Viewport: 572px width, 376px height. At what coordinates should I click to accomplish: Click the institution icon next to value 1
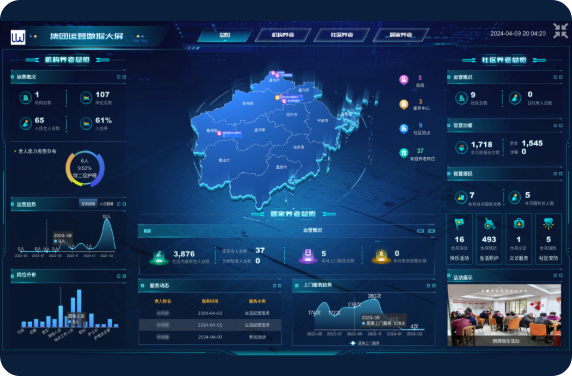point(26,98)
